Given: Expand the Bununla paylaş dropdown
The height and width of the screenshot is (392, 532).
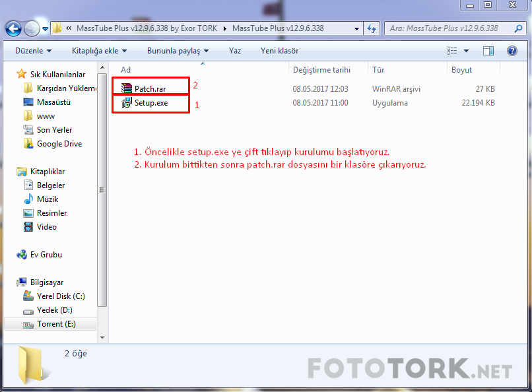Looking at the screenshot, I should tap(178, 51).
